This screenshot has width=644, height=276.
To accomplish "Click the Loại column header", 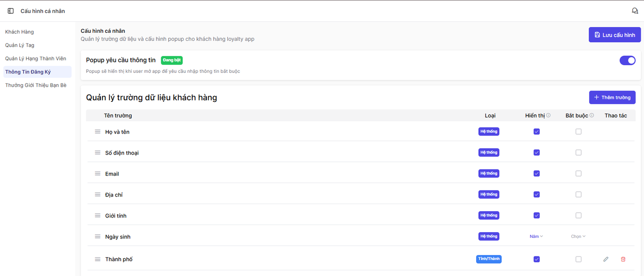I will 490,116.
